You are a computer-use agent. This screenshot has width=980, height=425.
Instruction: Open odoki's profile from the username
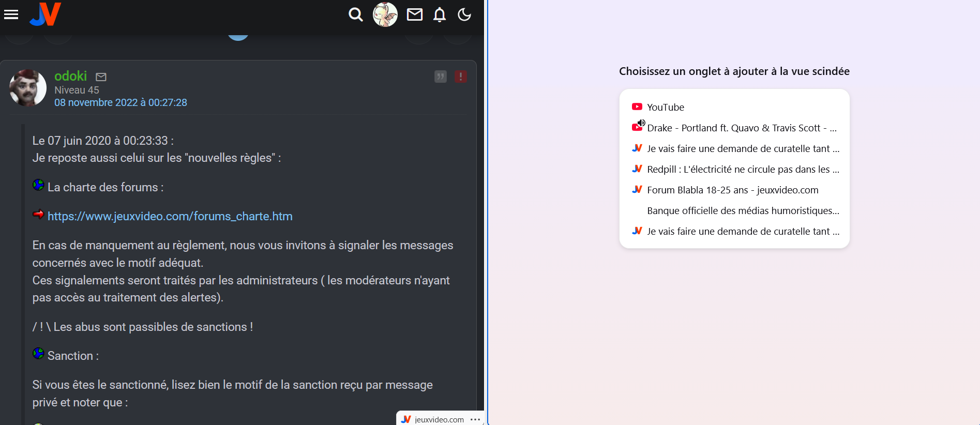[71, 76]
